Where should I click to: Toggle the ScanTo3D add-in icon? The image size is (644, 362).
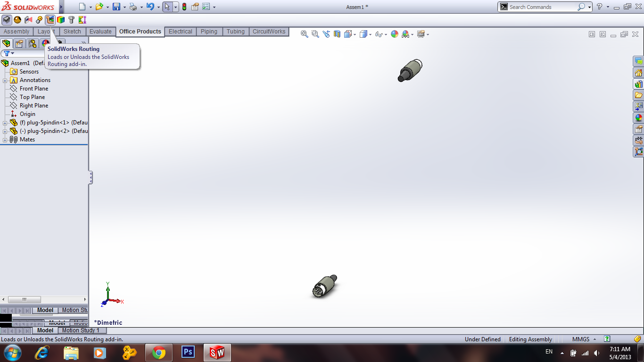[x=28, y=20]
